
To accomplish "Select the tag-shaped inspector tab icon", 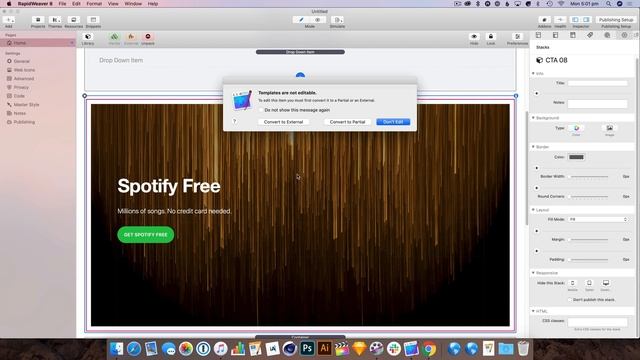I will [590, 36].
